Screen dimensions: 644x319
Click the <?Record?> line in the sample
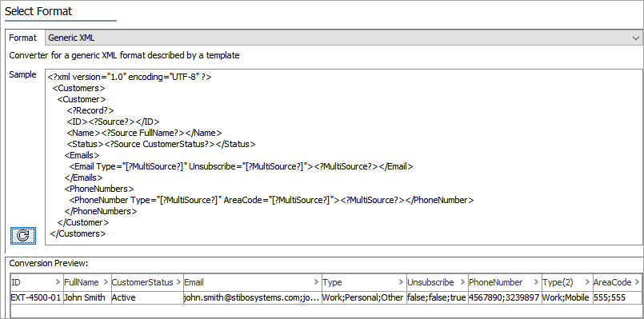(x=90, y=110)
